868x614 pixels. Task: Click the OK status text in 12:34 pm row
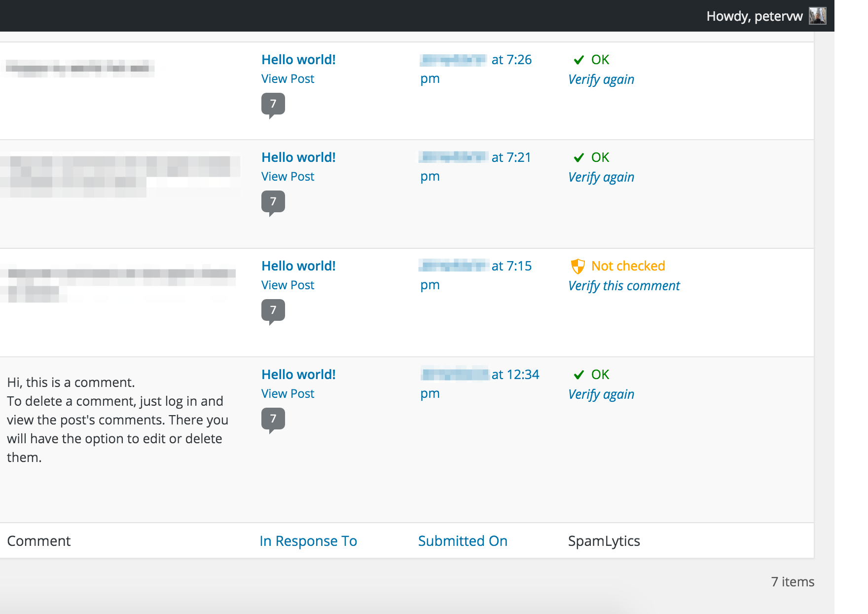tap(600, 375)
